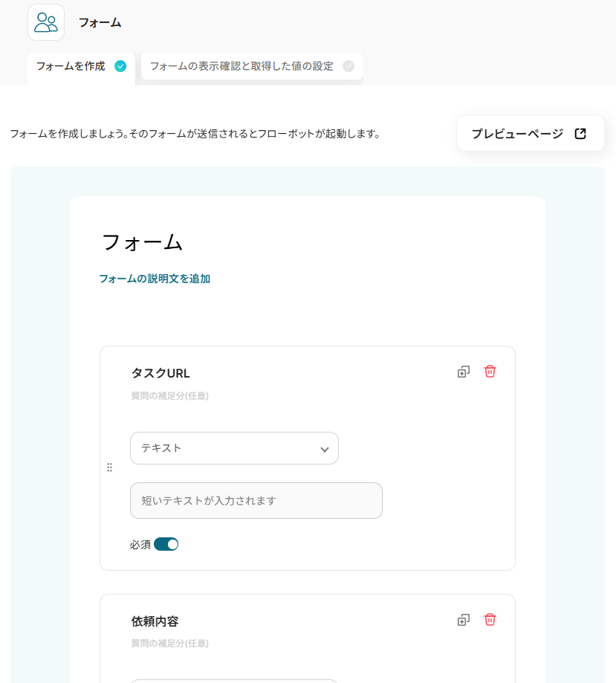616x683 pixels.
Task: Toggle the 必須 switch off
Action: click(x=166, y=544)
